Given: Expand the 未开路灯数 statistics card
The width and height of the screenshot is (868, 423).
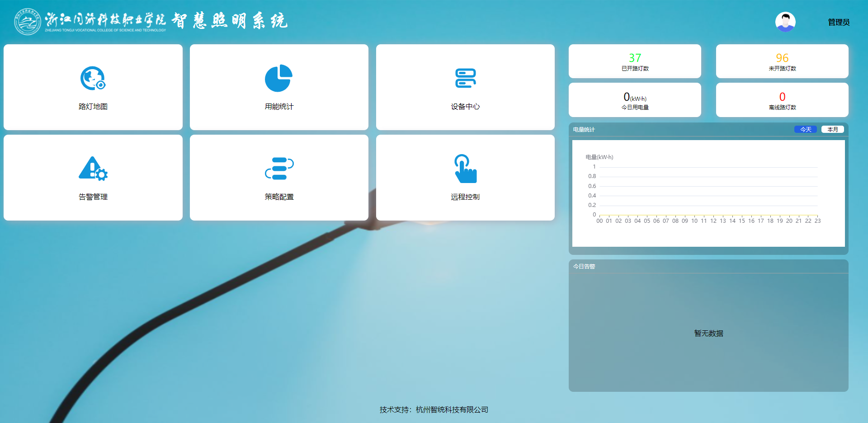Looking at the screenshot, I should (x=782, y=61).
